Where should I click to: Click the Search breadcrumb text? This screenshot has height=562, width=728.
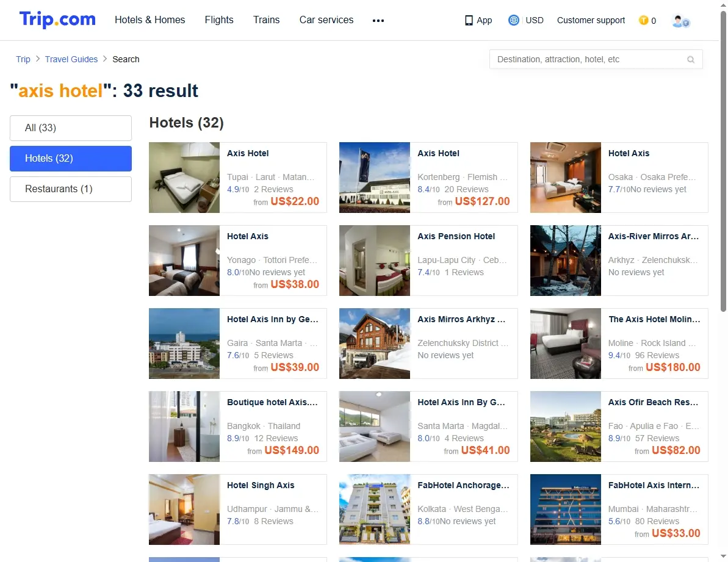[x=126, y=59]
